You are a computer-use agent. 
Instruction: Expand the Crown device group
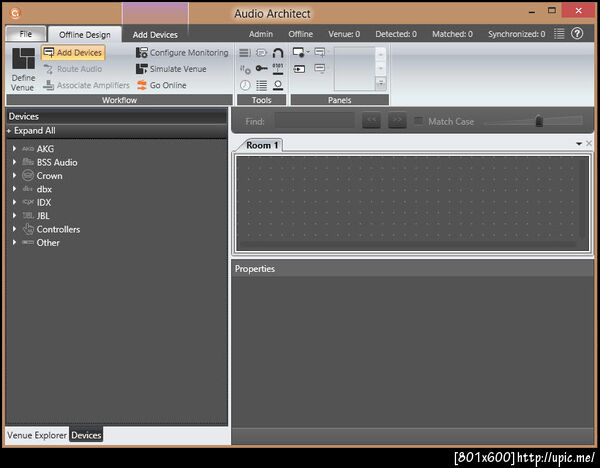point(14,175)
